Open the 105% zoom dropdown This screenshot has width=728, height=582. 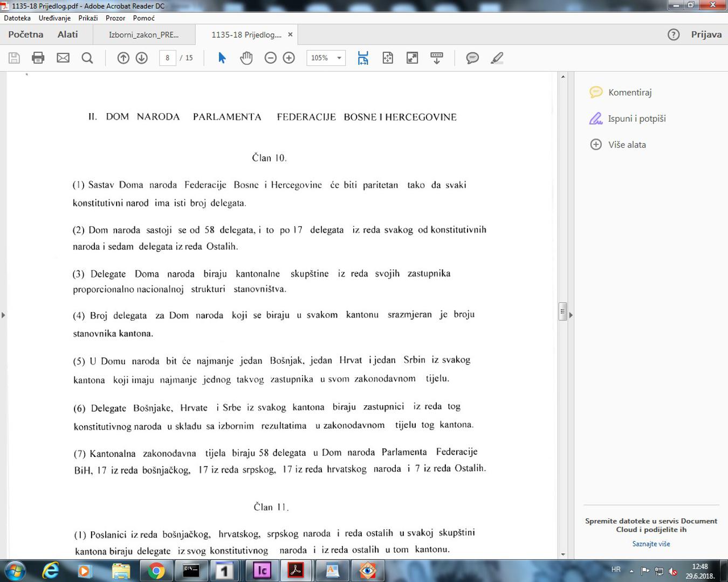339,58
